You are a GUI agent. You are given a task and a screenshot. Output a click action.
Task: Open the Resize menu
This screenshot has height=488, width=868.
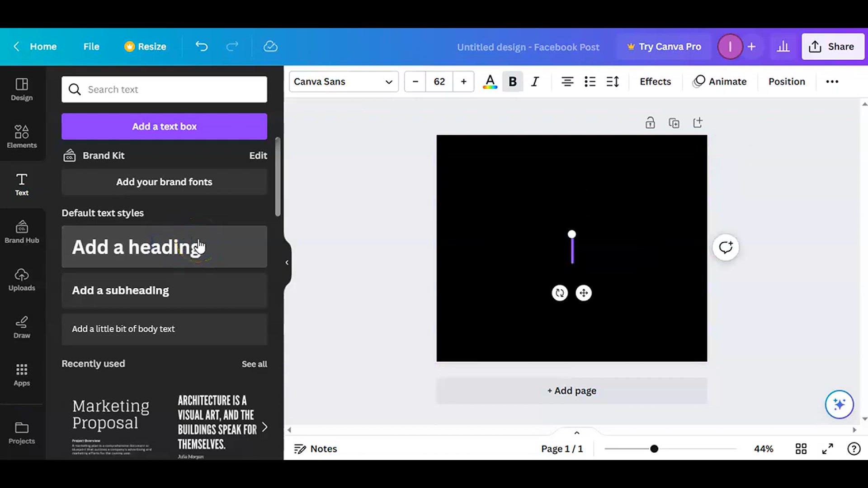tap(145, 47)
